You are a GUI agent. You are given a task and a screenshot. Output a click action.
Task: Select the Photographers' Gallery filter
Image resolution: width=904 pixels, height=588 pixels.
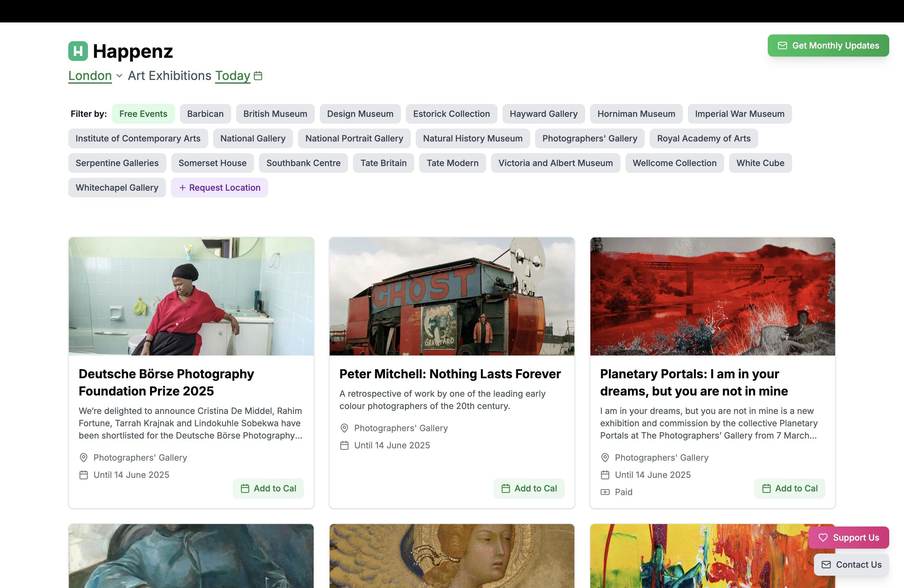pyautogui.click(x=589, y=138)
